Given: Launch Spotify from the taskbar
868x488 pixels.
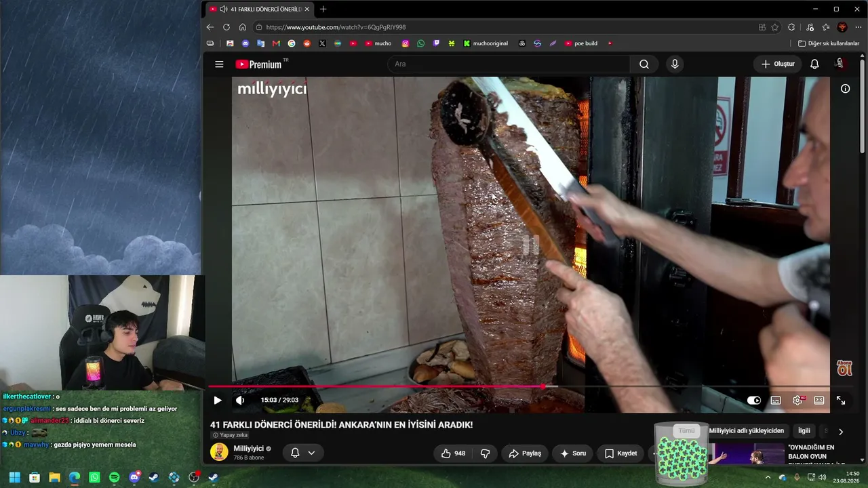Looking at the screenshot, I should 114,477.
